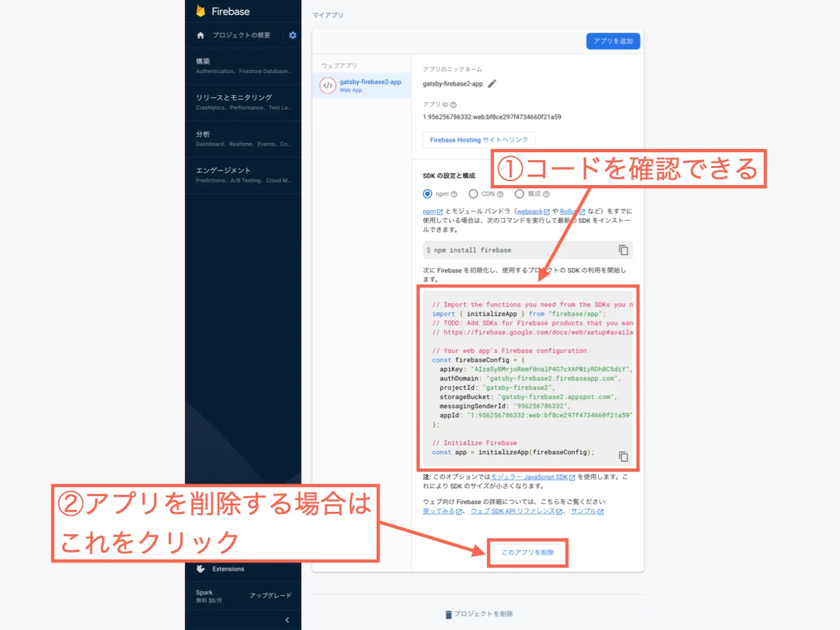Click the このアプリを削除 button
Image resolution: width=840 pixels, height=630 pixels.
pyautogui.click(x=528, y=553)
